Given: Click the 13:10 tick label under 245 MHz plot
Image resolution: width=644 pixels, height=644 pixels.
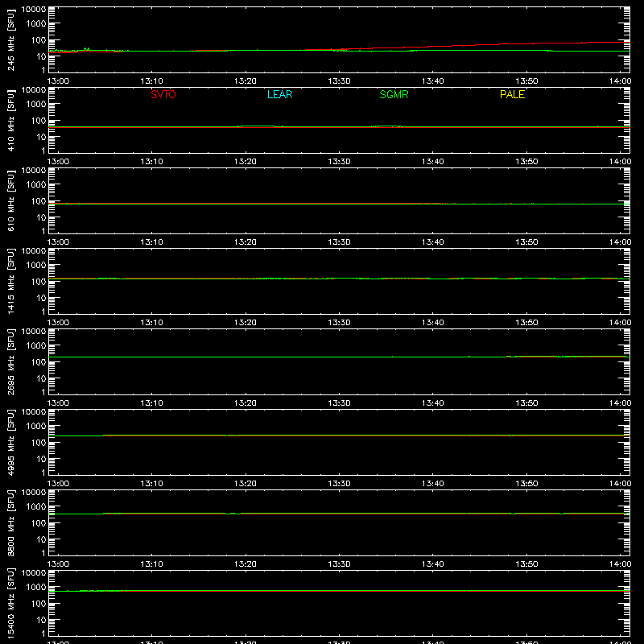Looking at the screenshot, I should point(151,81).
